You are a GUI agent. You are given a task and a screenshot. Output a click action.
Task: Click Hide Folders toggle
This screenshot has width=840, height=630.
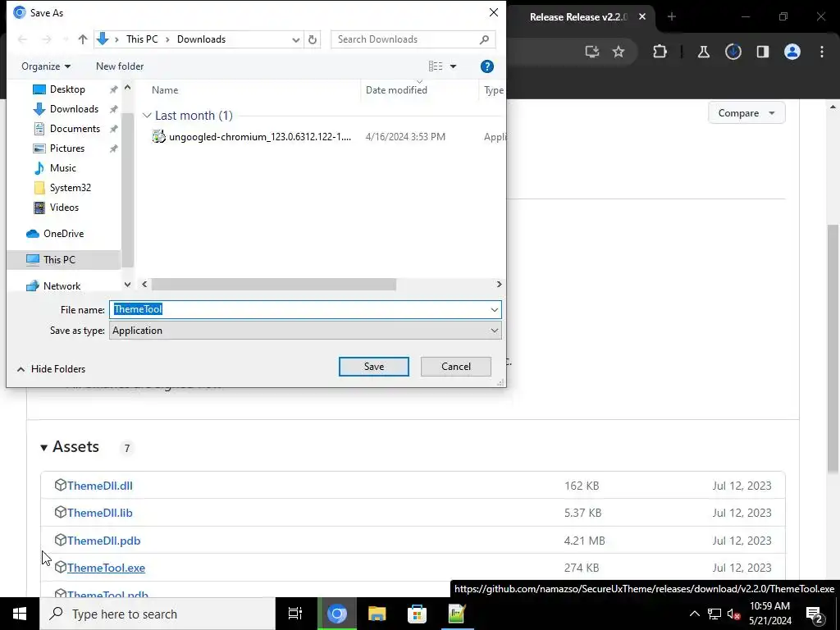52,369
